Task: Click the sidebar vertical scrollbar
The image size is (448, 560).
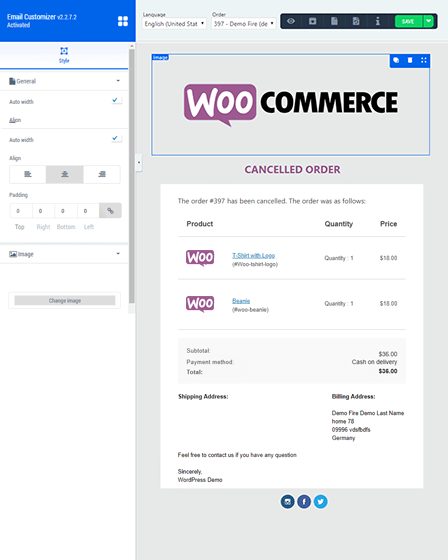Action: coord(131,176)
